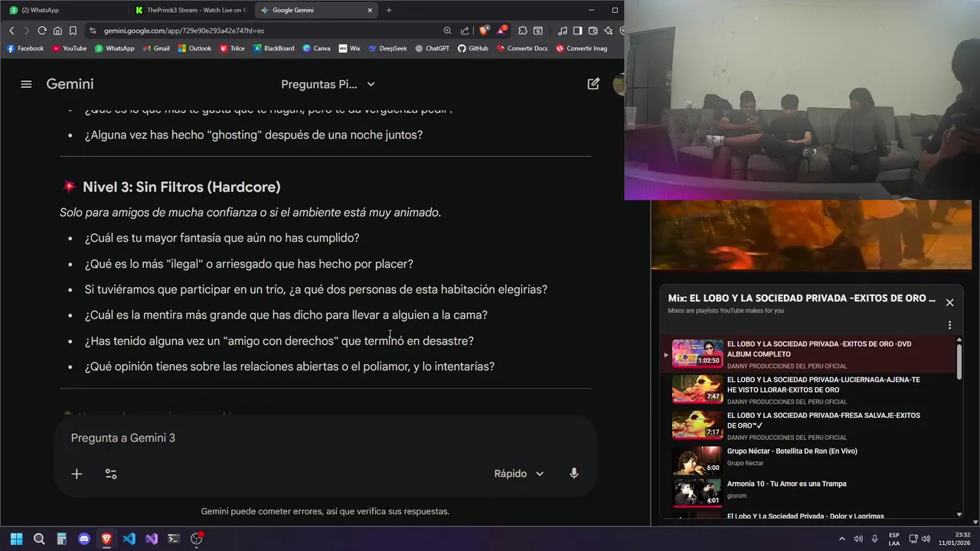
Task: Open the Facebook bookmark
Action: click(x=25, y=48)
